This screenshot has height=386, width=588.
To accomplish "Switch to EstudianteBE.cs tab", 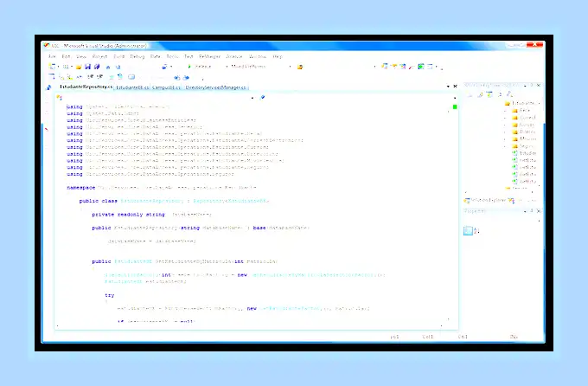I will point(132,87).
